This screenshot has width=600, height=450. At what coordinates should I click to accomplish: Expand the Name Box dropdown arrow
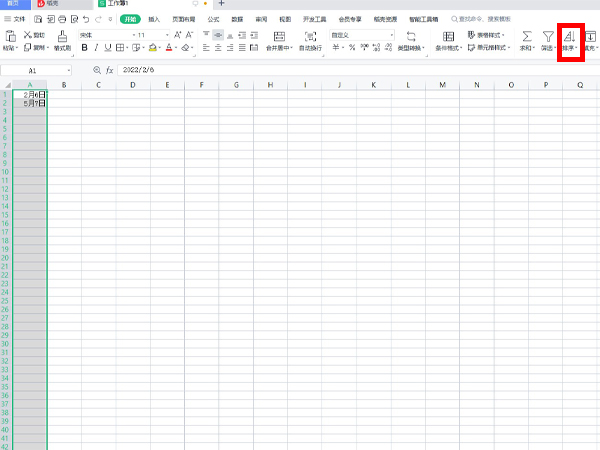tap(68, 70)
